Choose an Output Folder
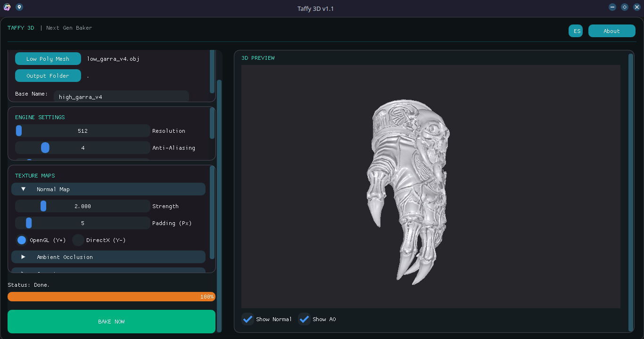This screenshot has height=339, width=644. coord(48,76)
